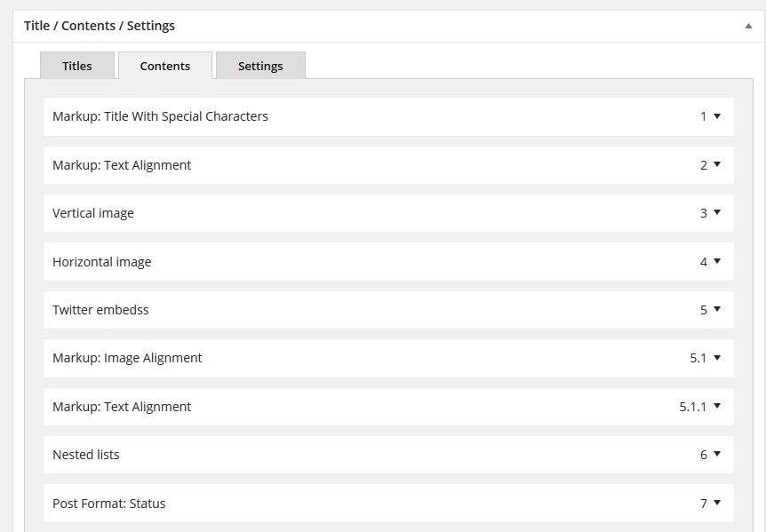
Task: Expand the Nested lists row arrow
Action: click(716, 455)
